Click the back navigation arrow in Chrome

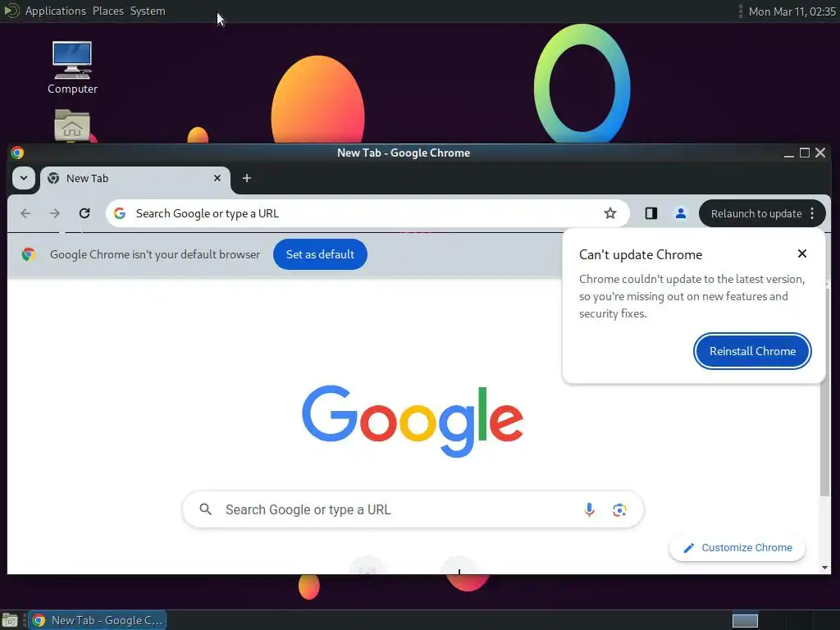25,213
